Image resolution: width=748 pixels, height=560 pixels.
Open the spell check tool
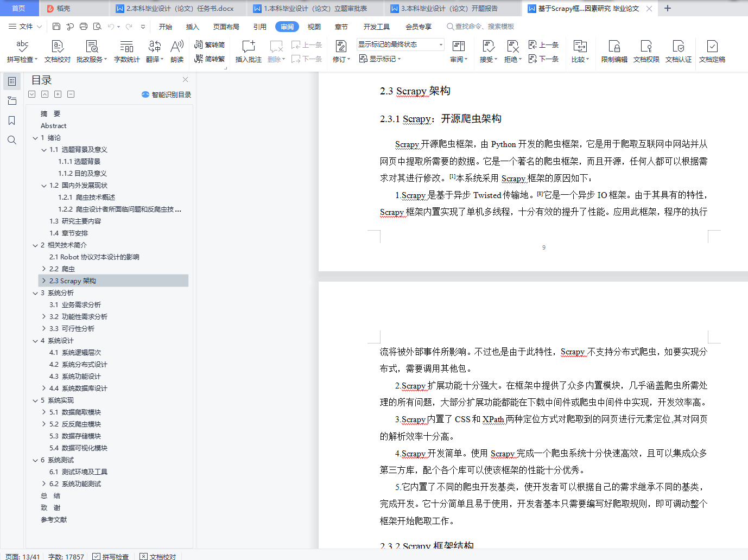(22, 52)
